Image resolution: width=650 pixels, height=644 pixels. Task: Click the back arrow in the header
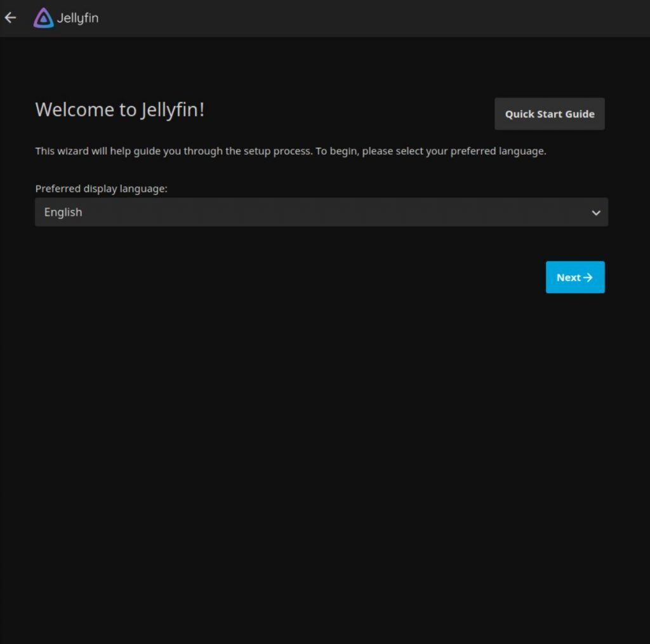click(10, 18)
